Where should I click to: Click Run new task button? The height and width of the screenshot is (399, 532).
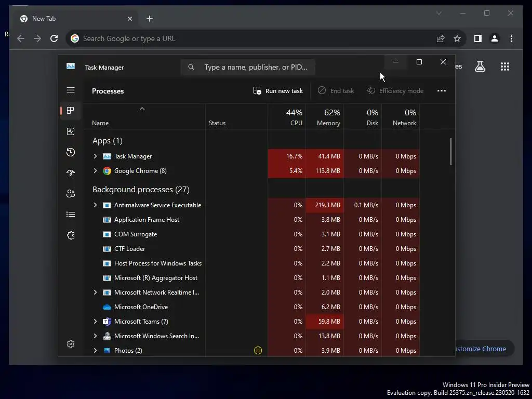pyautogui.click(x=278, y=90)
